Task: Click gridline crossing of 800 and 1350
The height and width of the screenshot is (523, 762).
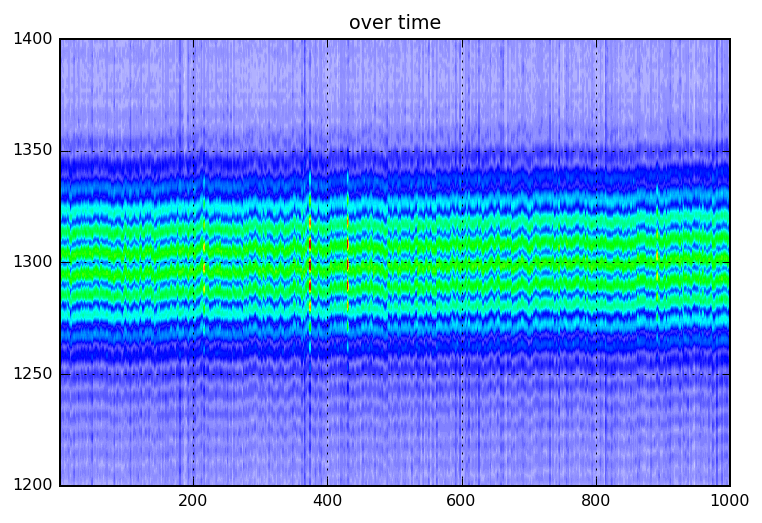Action: pyautogui.click(x=596, y=151)
